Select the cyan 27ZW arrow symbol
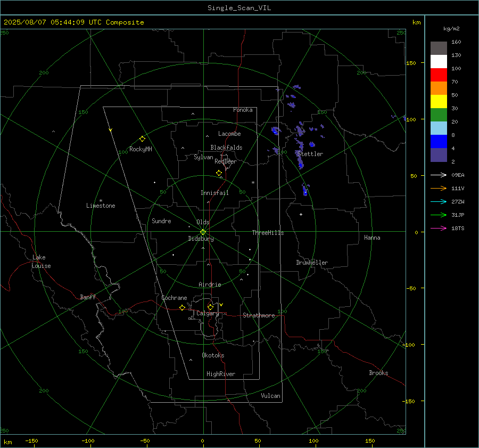The width and height of the screenshot is (479, 448). pos(439,201)
